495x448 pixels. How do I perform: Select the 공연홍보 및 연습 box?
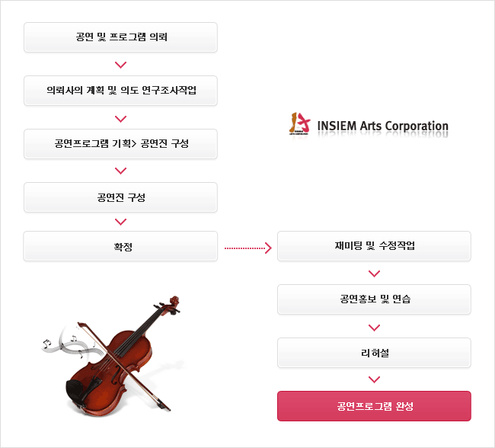[x=374, y=299]
